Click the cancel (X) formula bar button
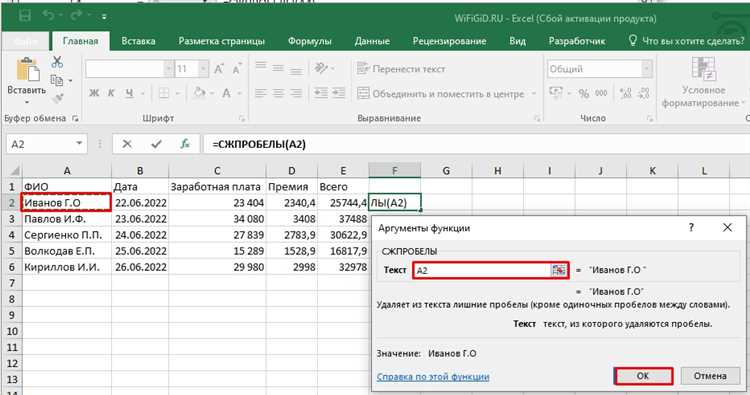Screen dimensions: 750x395 pyautogui.click(x=127, y=143)
